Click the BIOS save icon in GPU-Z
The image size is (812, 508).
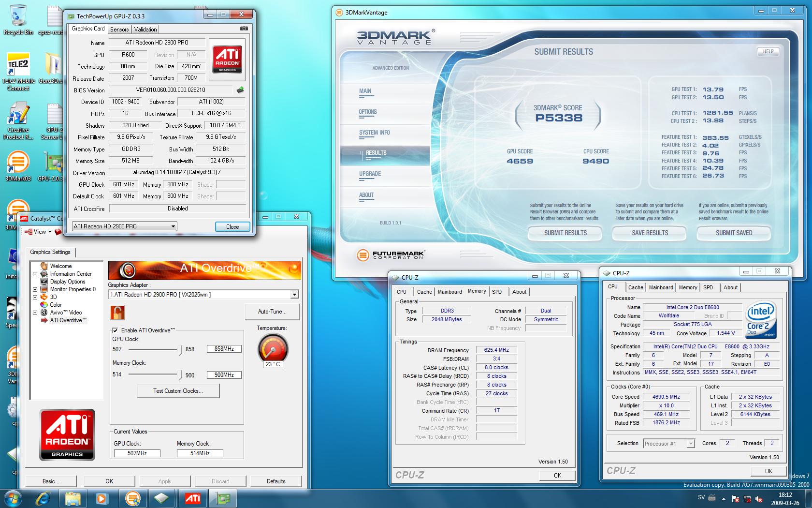click(x=240, y=90)
